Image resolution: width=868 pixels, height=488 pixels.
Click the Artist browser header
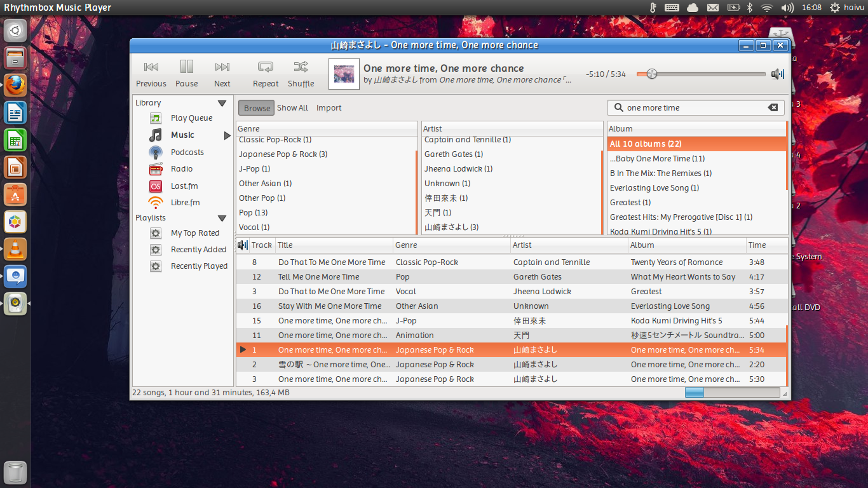[x=512, y=129]
